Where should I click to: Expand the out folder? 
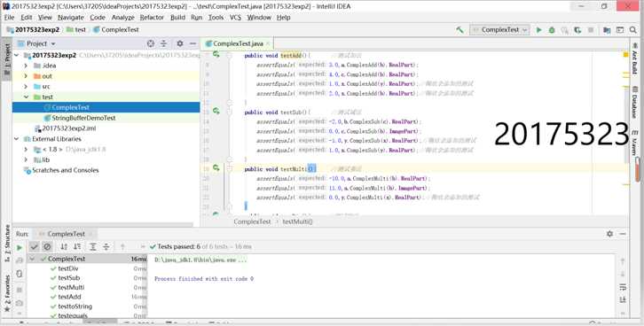coord(26,76)
